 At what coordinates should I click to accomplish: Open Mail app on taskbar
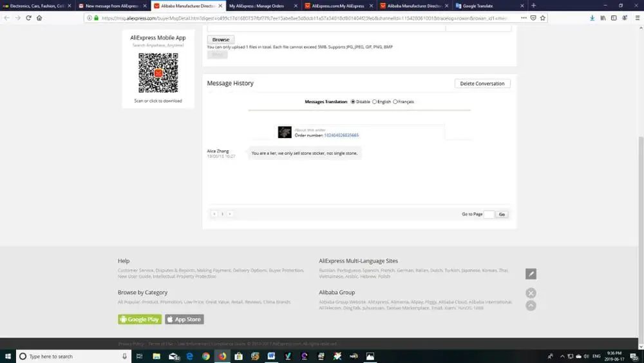point(174,356)
